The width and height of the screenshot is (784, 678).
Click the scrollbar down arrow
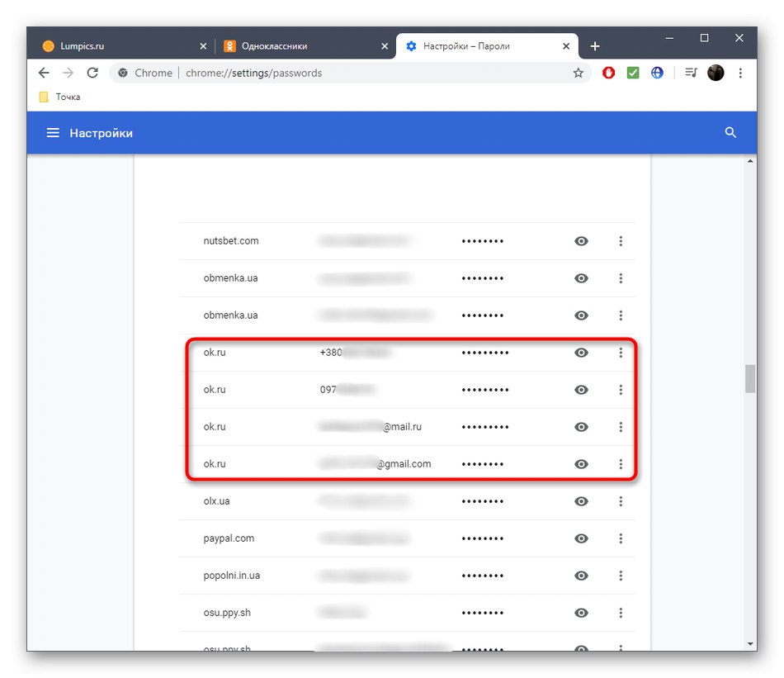(750, 644)
